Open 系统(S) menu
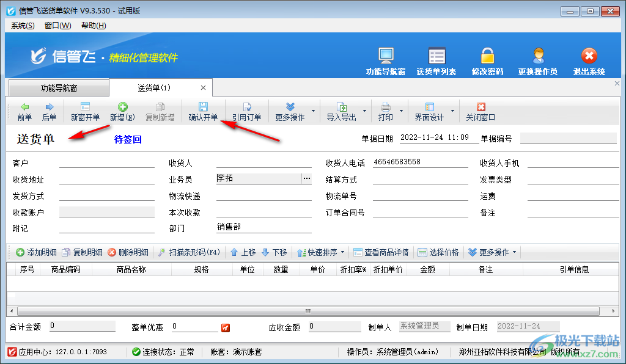The width and height of the screenshot is (626, 364). pyautogui.click(x=23, y=26)
